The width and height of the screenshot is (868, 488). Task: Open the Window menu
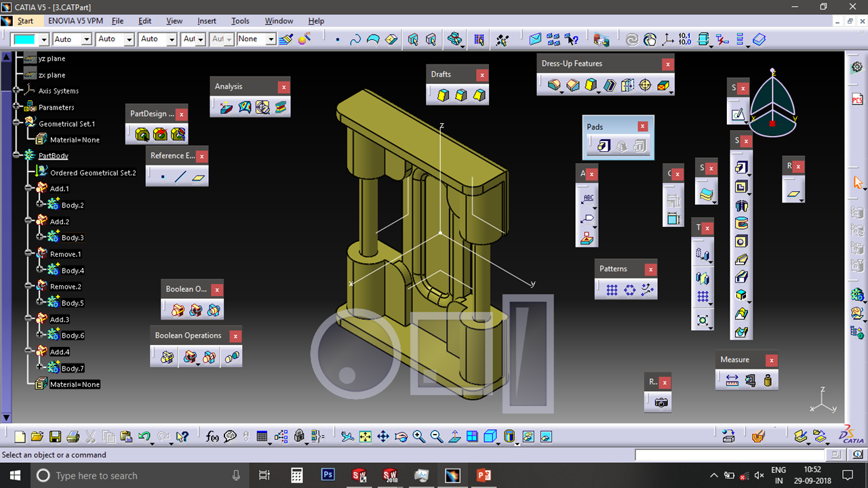click(x=279, y=21)
